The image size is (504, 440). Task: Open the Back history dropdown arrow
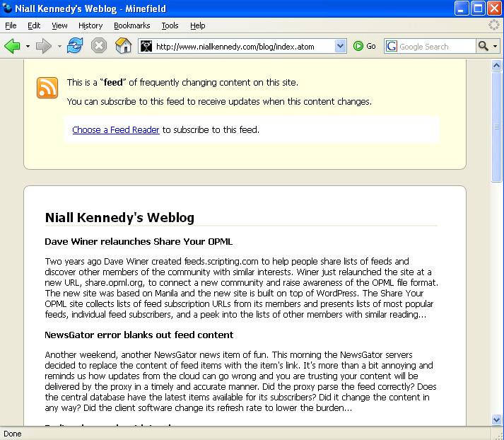28,47
